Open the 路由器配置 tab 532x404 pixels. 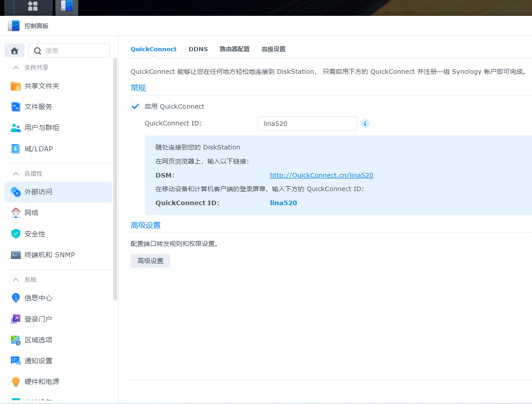235,49
